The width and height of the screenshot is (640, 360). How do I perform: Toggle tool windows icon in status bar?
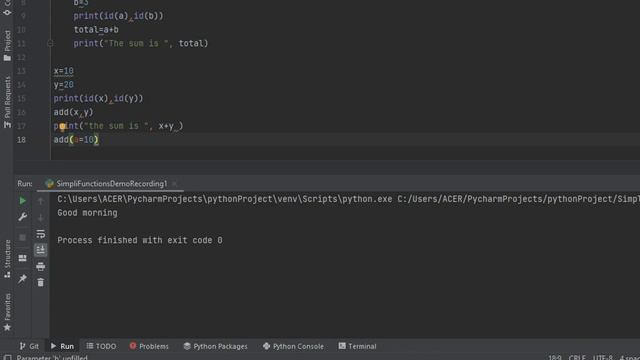pyautogui.click(x=7, y=357)
